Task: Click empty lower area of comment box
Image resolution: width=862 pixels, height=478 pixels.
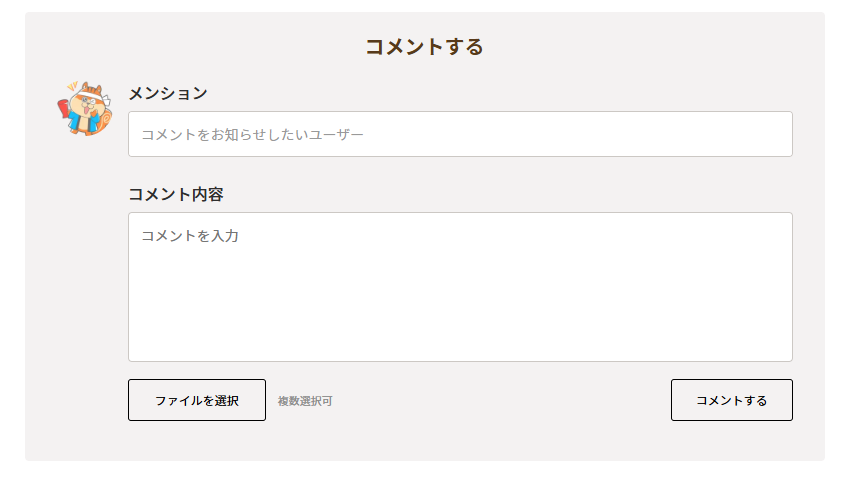Action: pyautogui.click(x=460, y=330)
